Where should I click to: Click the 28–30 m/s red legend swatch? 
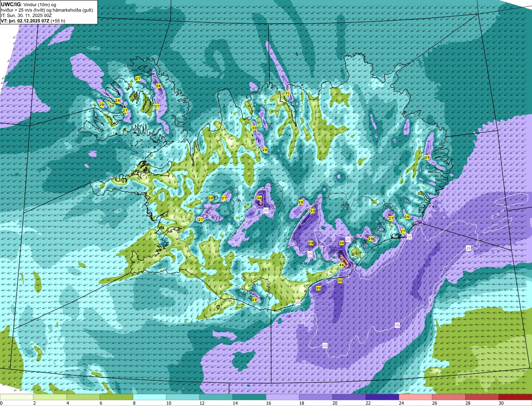(482, 397)
